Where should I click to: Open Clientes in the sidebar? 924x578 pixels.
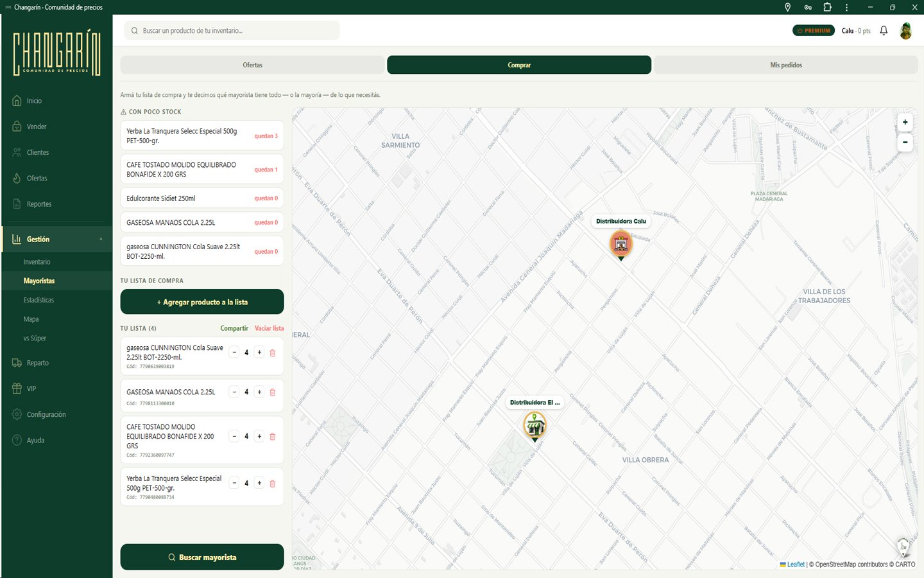[x=56, y=152]
